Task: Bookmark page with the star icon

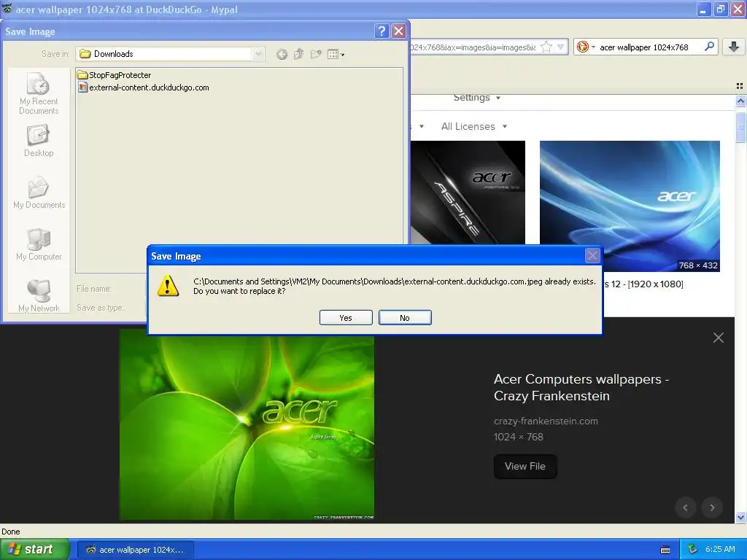Action: (x=546, y=47)
